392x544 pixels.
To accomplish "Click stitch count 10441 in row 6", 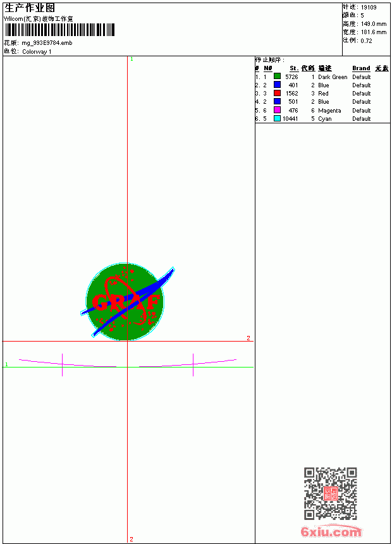I will tap(290, 119).
